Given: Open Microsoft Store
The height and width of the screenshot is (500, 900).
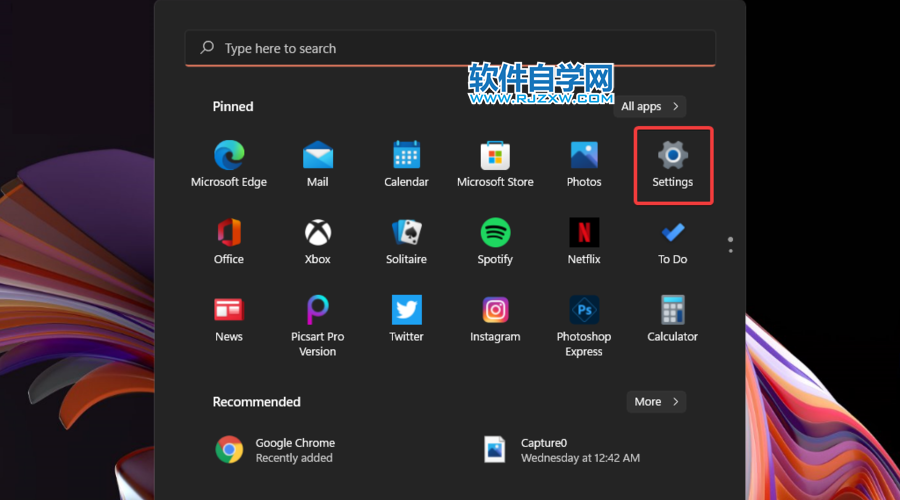Looking at the screenshot, I should coord(495,164).
